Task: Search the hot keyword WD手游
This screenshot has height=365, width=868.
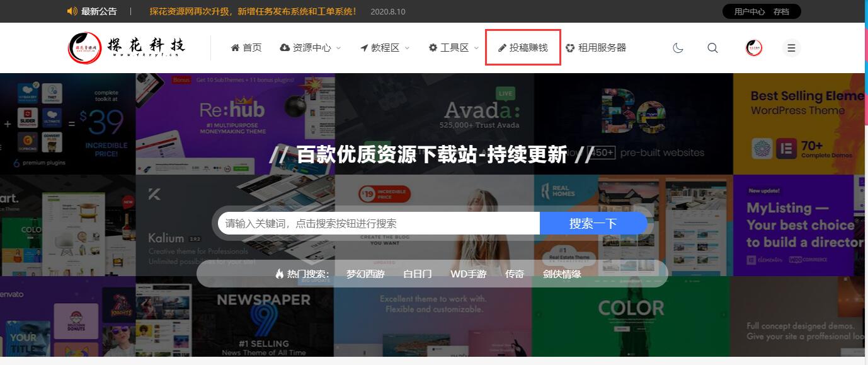Action: point(469,274)
